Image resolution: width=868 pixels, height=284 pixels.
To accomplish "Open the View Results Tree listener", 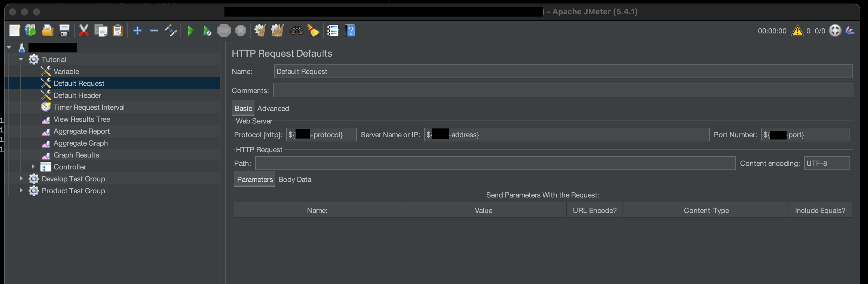I will click(x=82, y=119).
